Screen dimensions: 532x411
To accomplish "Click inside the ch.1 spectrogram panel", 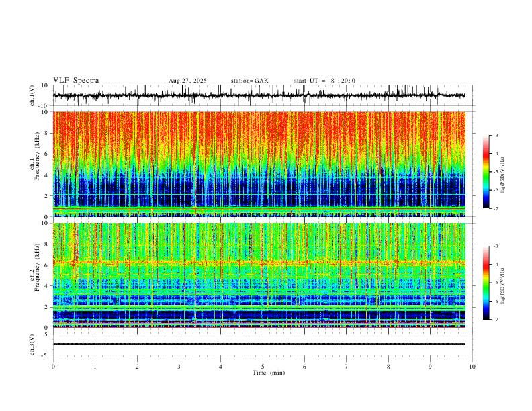I will click(259, 164).
